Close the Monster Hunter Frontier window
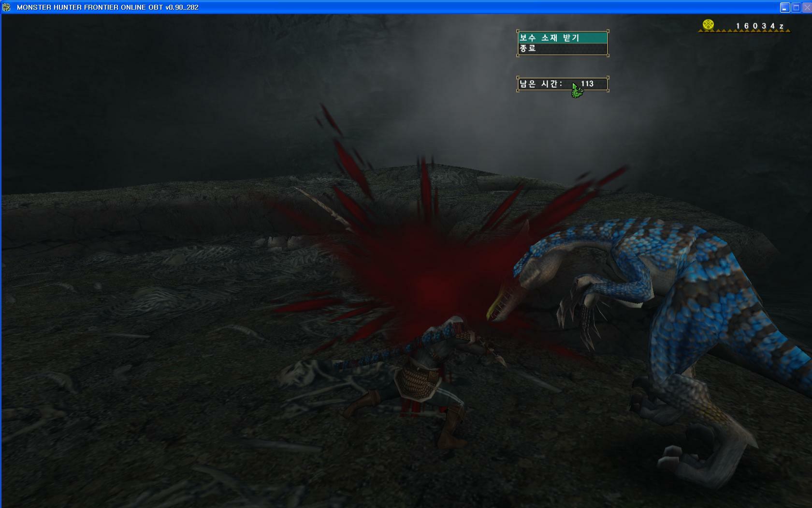This screenshot has width=812, height=508. pyautogui.click(x=807, y=7)
